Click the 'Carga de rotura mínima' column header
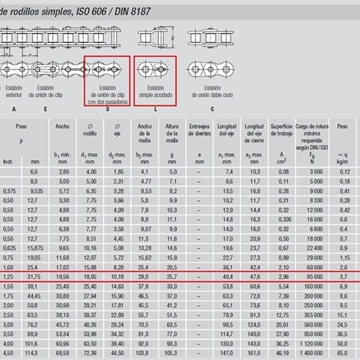This screenshot has height=360, width=360. click(312, 137)
